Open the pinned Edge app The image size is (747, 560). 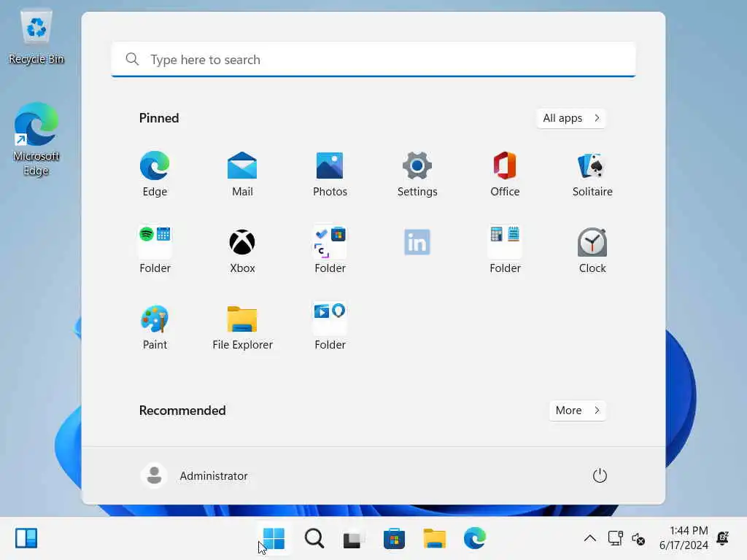point(155,174)
